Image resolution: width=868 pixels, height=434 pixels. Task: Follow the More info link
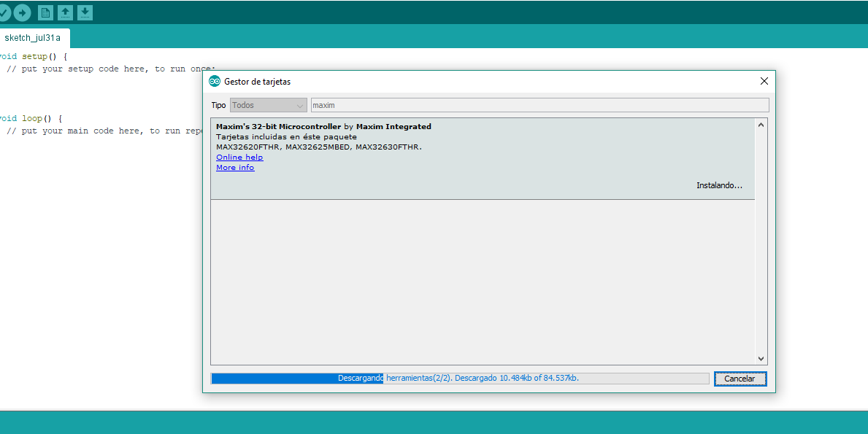coord(235,168)
